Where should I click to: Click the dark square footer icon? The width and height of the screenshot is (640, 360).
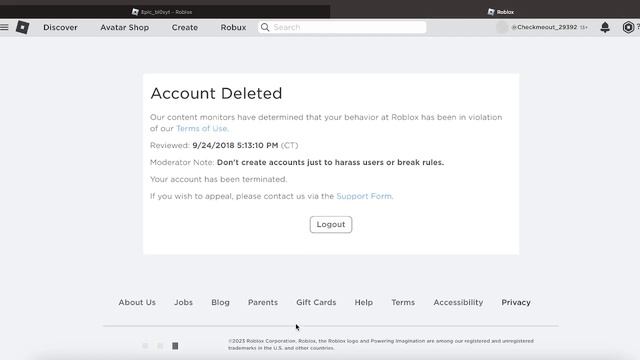point(175,346)
